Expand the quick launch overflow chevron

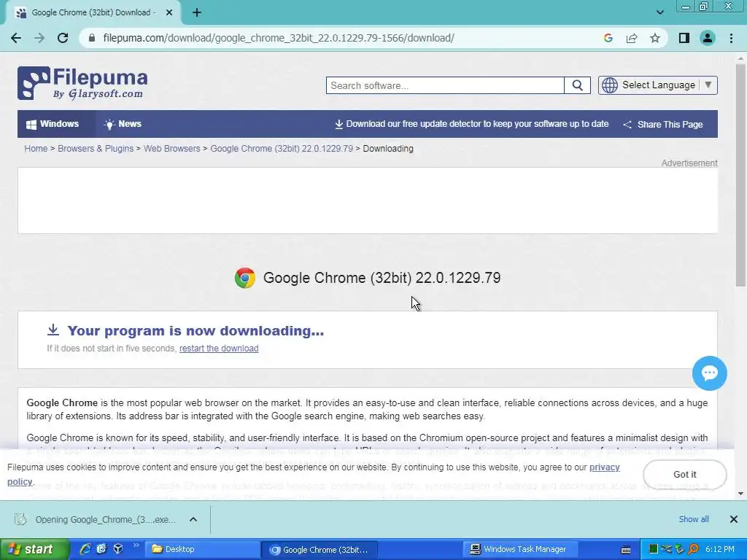[x=136, y=545]
